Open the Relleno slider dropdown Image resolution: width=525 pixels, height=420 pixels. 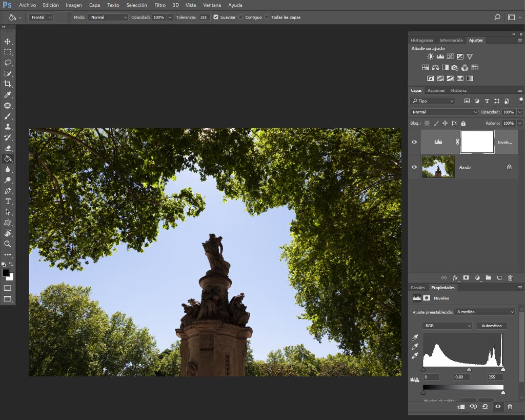click(520, 123)
